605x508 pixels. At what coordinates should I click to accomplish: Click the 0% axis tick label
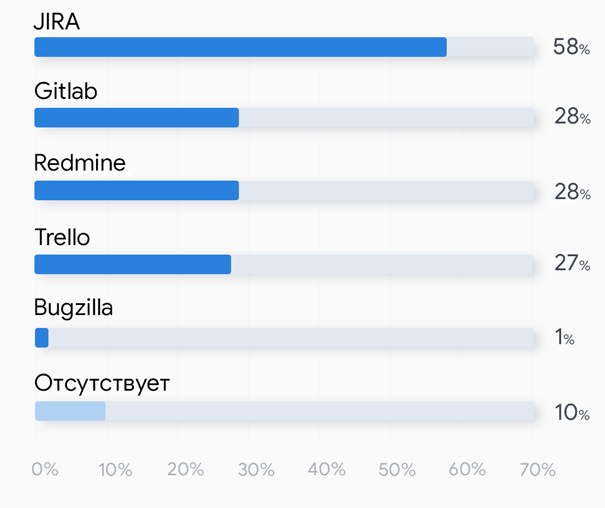point(45,469)
